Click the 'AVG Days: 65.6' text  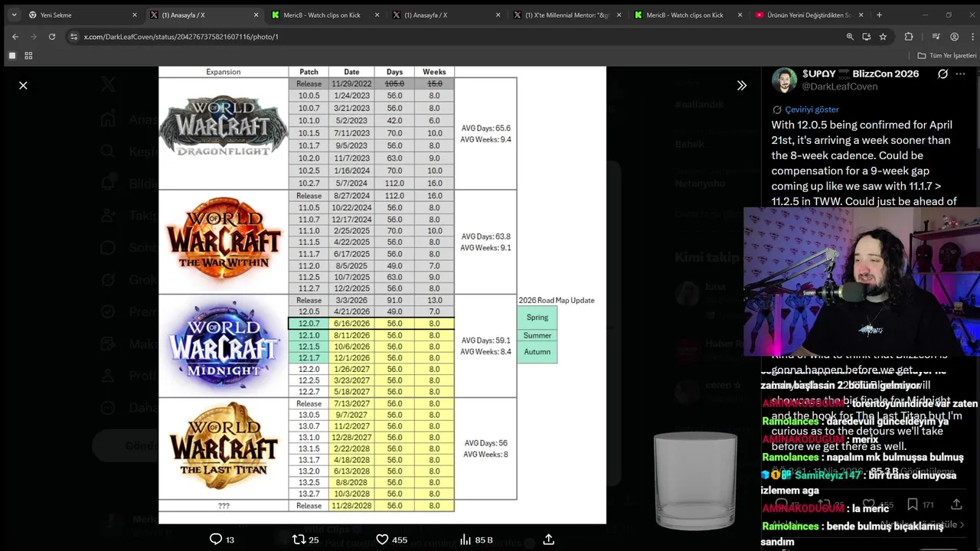tap(485, 129)
